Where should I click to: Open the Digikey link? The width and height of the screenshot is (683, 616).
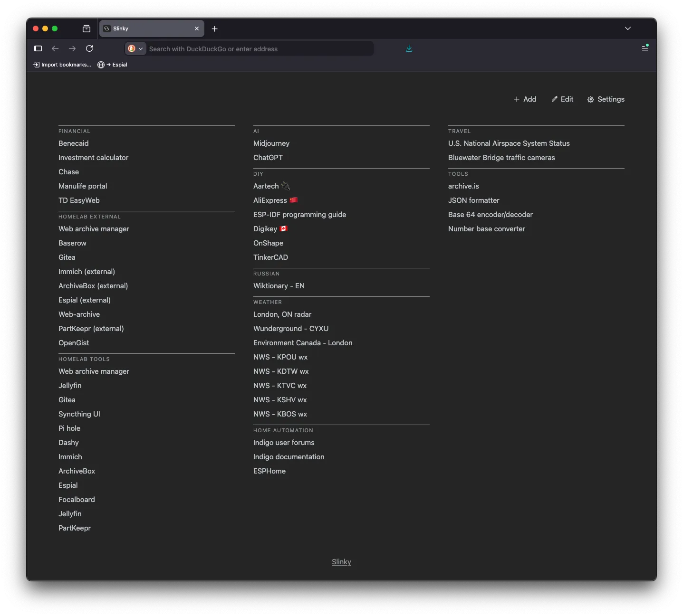270,229
